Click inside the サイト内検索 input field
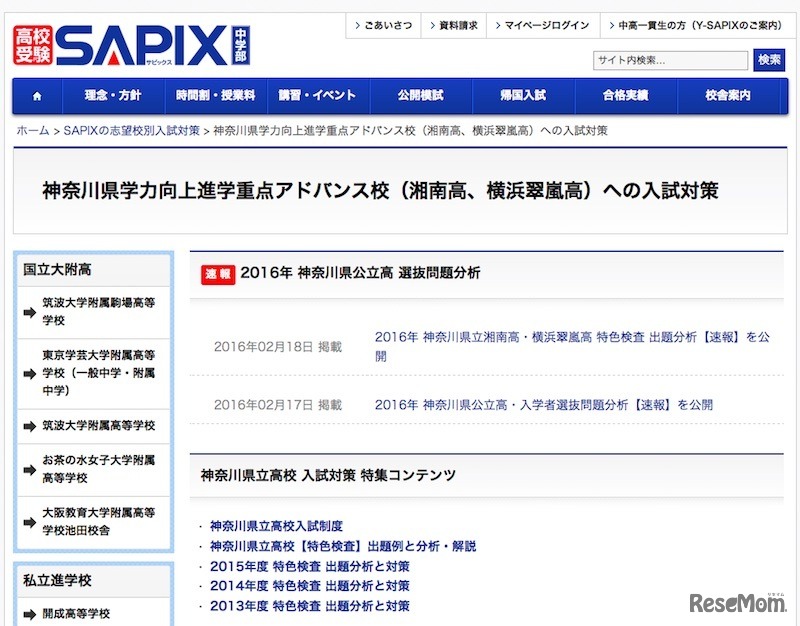The height and width of the screenshot is (626, 800). click(x=670, y=60)
